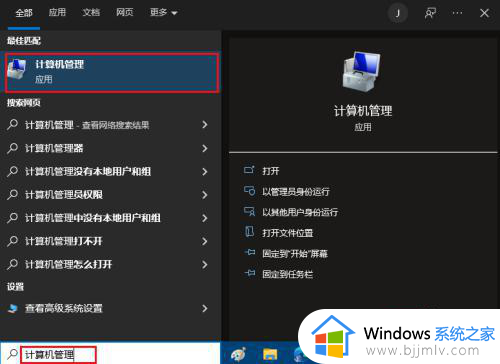Expand arrow next to 计算机管理怎么打开
The height and width of the screenshot is (364, 500).
coord(205,264)
